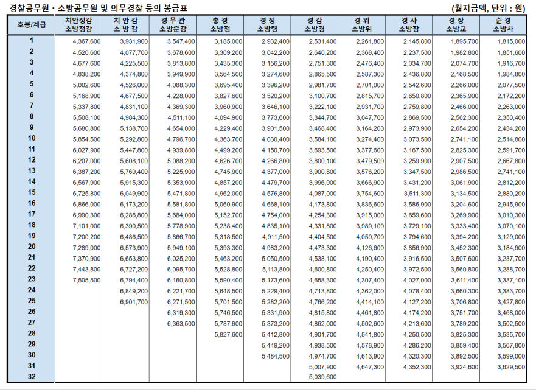Click the value 2,701,000

370,85
